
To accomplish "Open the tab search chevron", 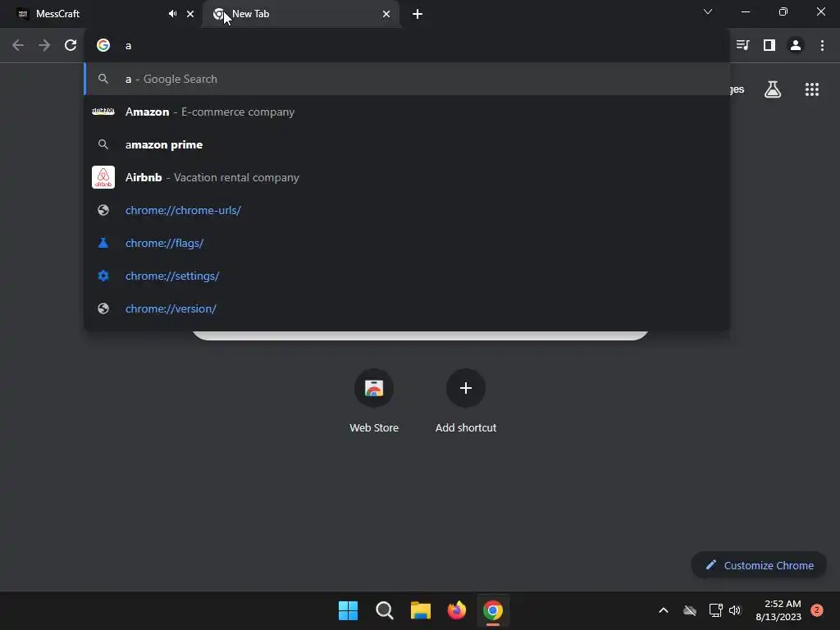I will tap(708, 11).
